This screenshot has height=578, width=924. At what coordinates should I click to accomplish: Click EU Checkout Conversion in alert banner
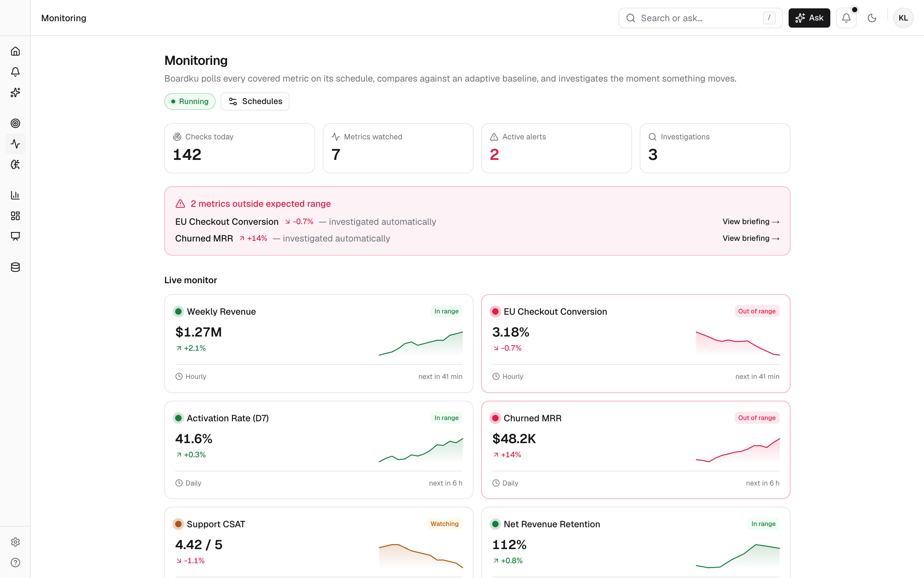click(227, 222)
